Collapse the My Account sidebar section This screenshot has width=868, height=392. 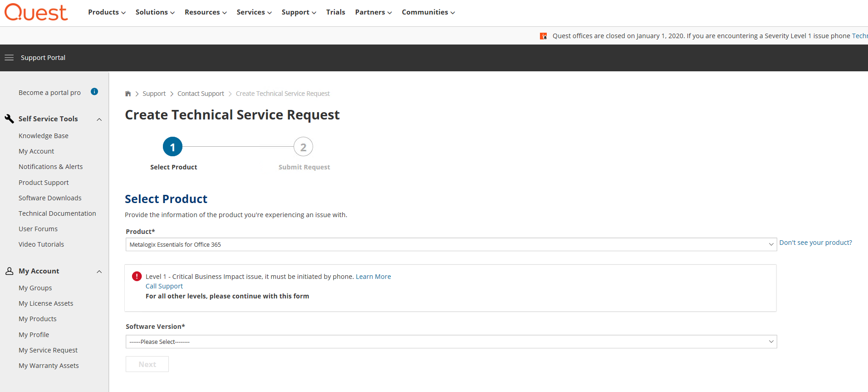coord(99,272)
